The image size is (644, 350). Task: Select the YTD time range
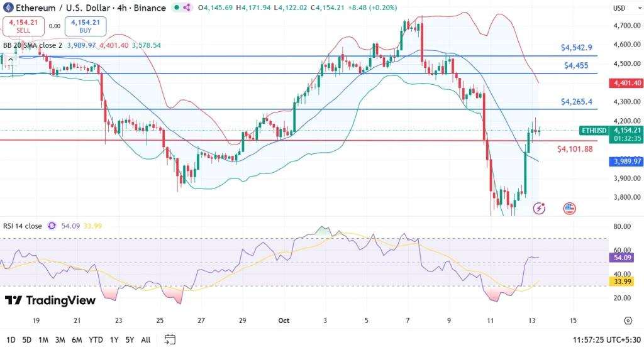click(x=96, y=340)
